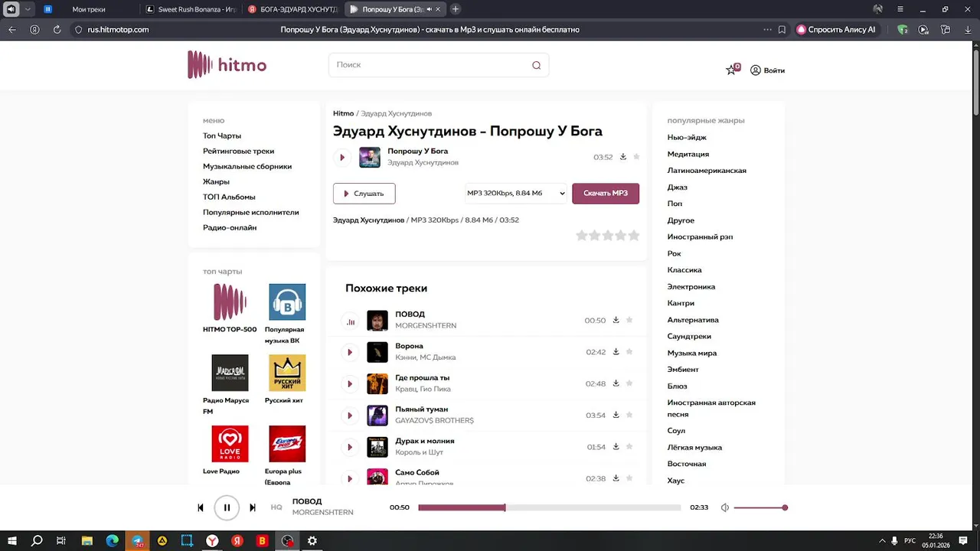This screenshot has width=980, height=551.
Task: Reload page with refresh icon
Action: pyautogui.click(x=57, y=30)
